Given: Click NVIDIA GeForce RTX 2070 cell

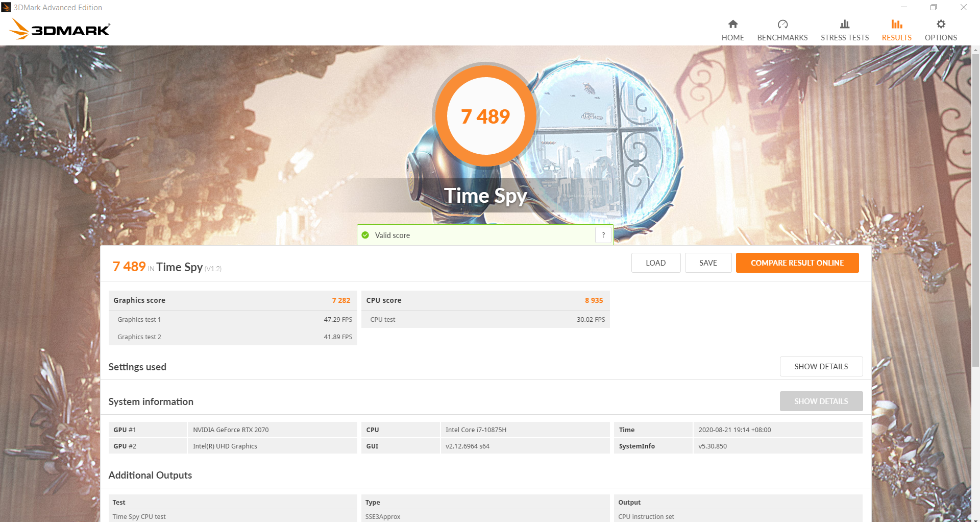Looking at the screenshot, I should point(273,430).
